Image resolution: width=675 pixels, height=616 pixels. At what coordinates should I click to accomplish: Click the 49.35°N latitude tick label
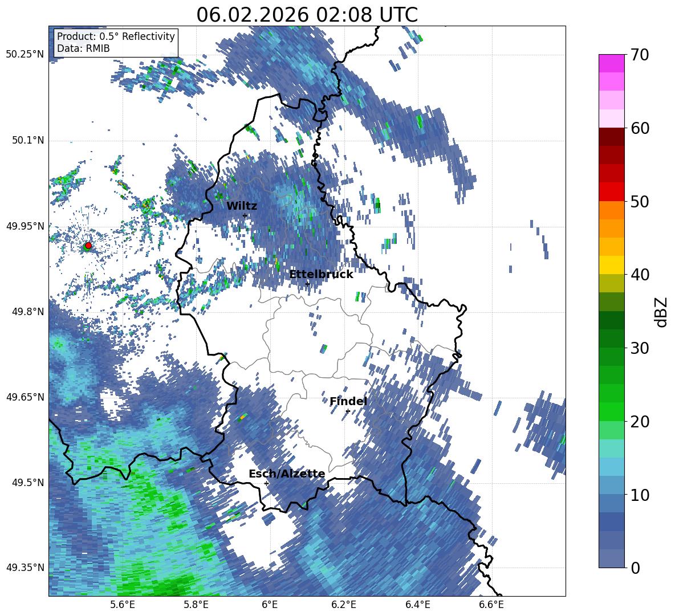(x=25, y=568)
